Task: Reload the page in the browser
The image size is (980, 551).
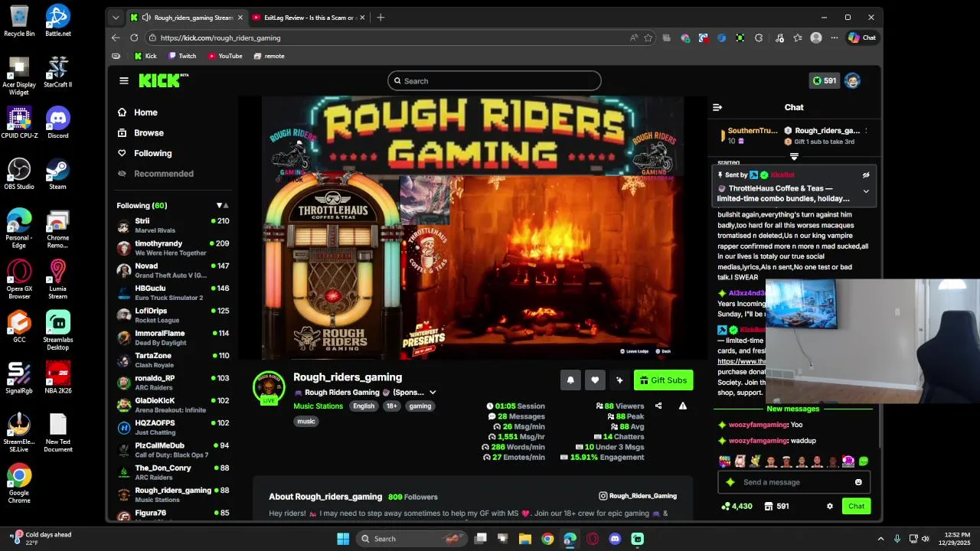Action: (x=134, y=37)
